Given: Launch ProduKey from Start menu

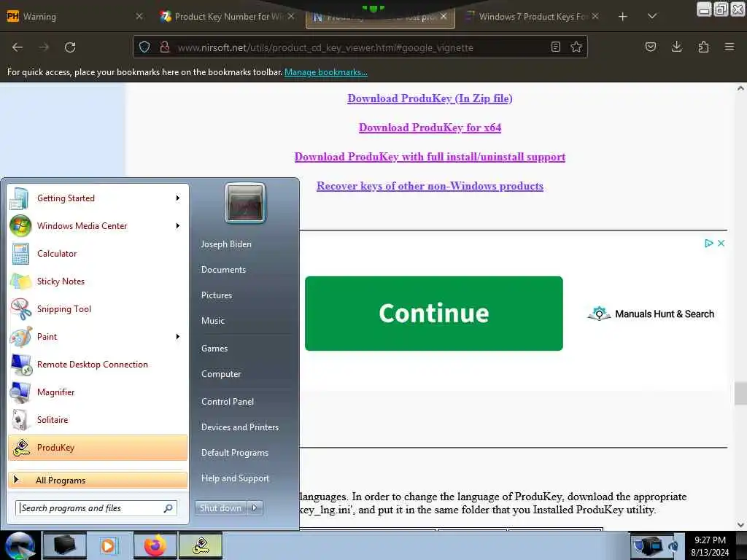Looking at the screenshot, I should (98, 448).
